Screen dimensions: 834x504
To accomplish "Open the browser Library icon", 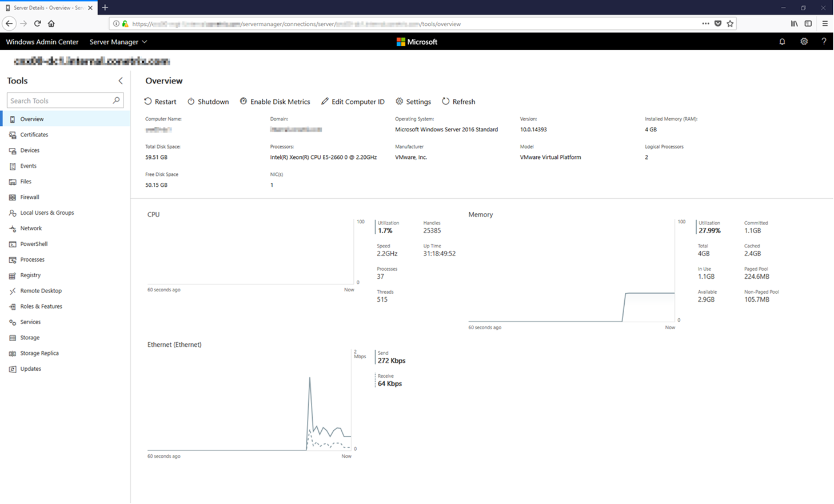I will [x=794, y=23].
